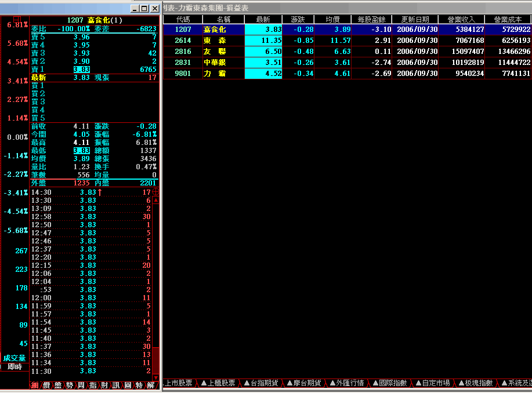Viewport: 532px width, 393px height.
Task: Open the 摩台期貨 market tab
Action: click(304, 383)
